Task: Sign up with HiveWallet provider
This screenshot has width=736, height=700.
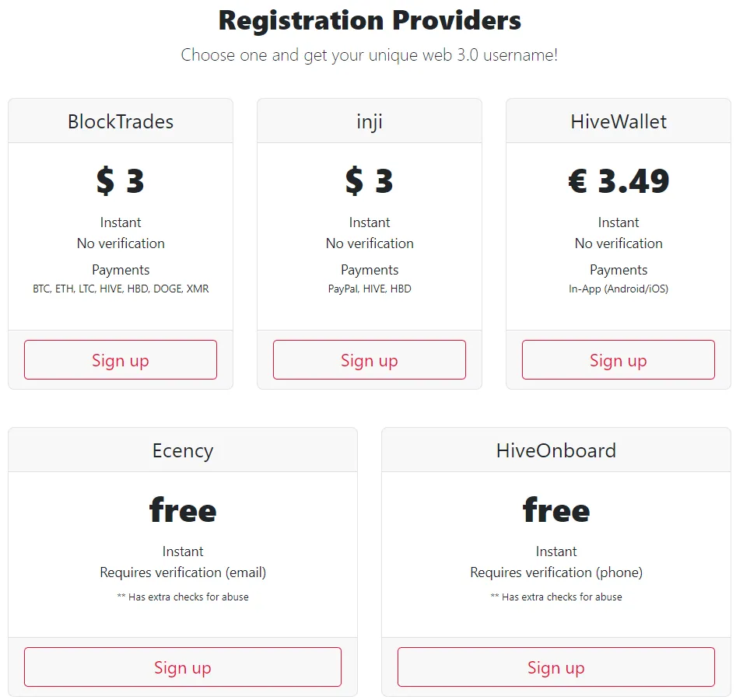Action: pyautogui.click(x=619, y=360)
